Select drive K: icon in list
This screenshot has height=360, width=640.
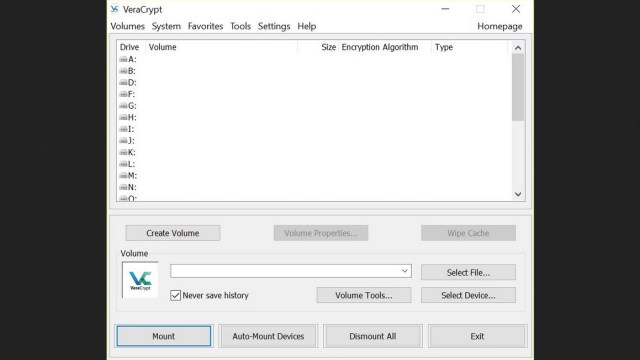point(123,152)
